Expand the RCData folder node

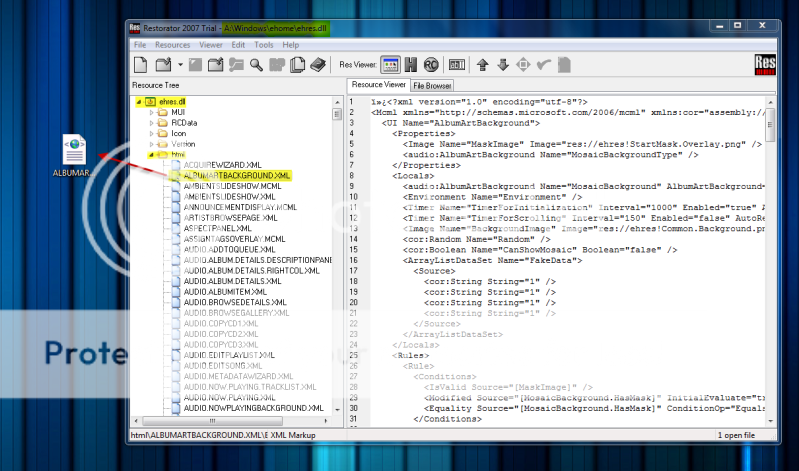pos(151,123)
